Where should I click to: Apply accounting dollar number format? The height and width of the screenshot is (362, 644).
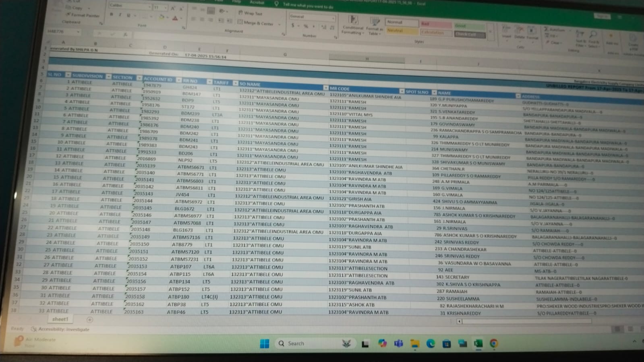pos(294,26)
